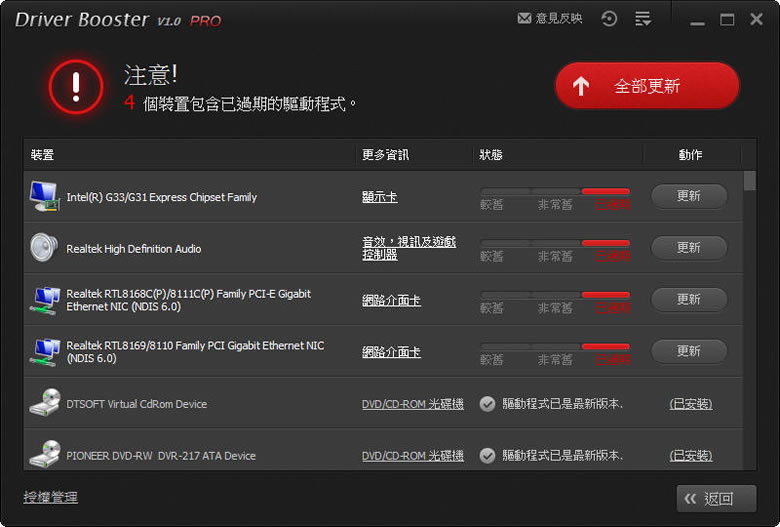Screen dimensions: 780x527
Task: Open the 授權管理 license management link
Action: coord(50,497)
